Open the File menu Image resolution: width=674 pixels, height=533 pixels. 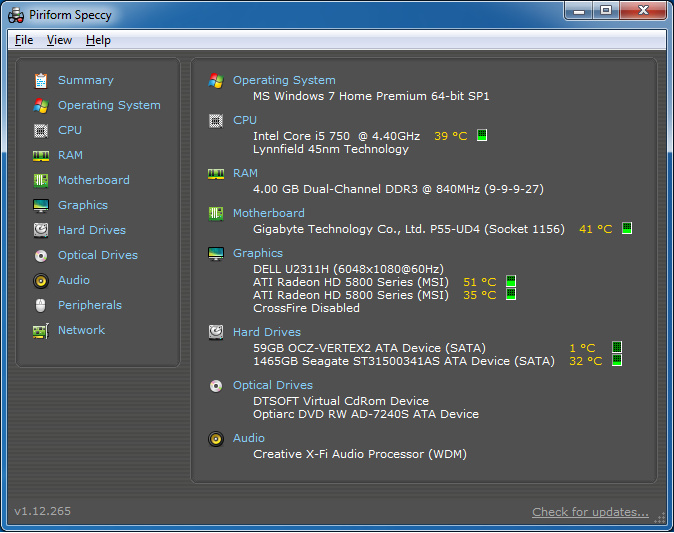click(x=24, y=40)
